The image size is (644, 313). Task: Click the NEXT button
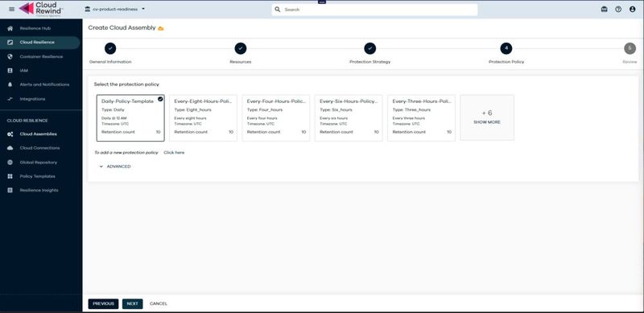coord(132,304)
